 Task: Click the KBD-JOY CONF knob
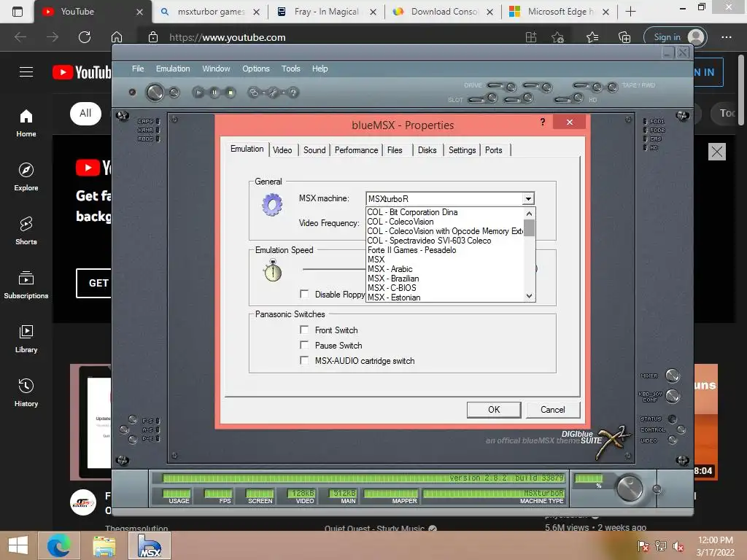pos(672,396)
